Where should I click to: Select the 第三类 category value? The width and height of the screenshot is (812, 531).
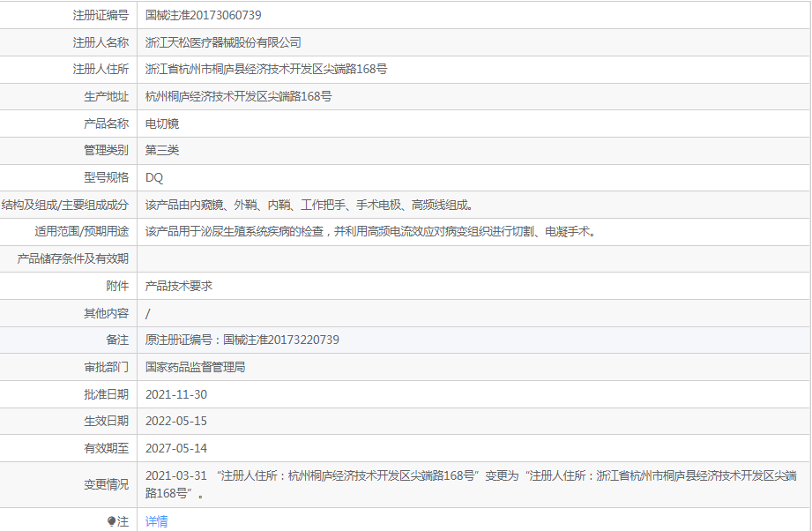tap(162, 150)
